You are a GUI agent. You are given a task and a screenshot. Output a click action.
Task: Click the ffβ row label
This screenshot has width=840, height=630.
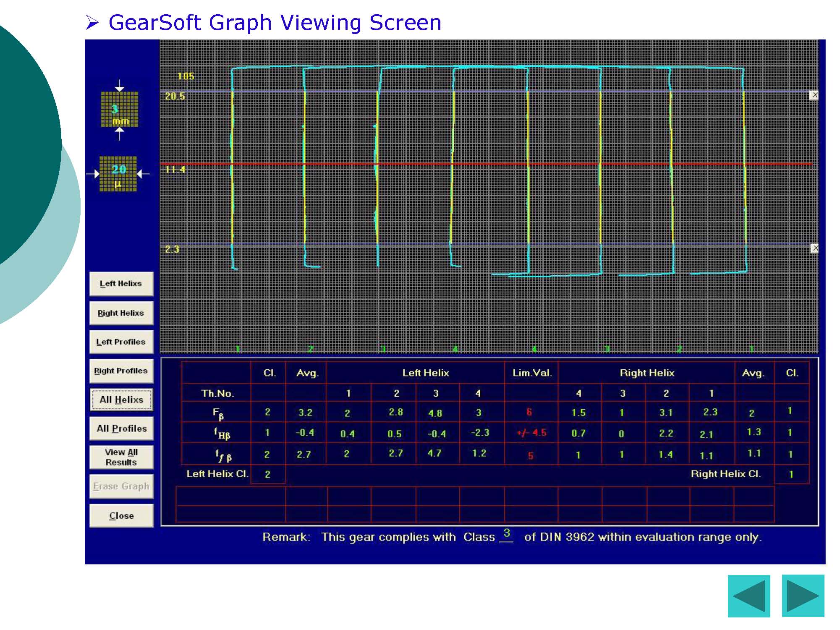tap(223, 455)
